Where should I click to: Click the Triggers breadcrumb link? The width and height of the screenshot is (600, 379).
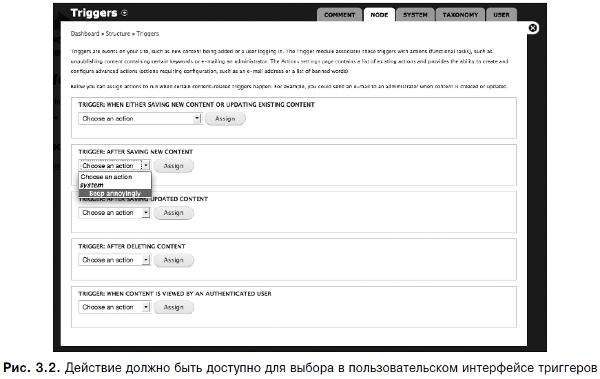[148, 34]
